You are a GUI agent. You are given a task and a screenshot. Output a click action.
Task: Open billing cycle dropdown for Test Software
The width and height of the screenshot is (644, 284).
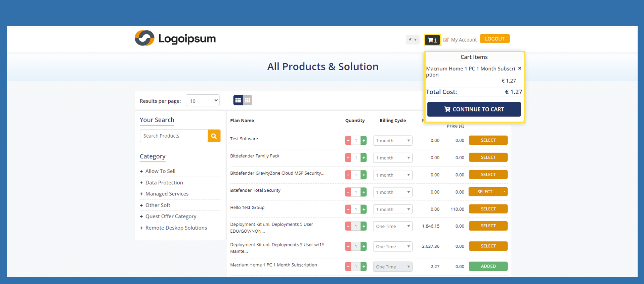coord(392,141)
